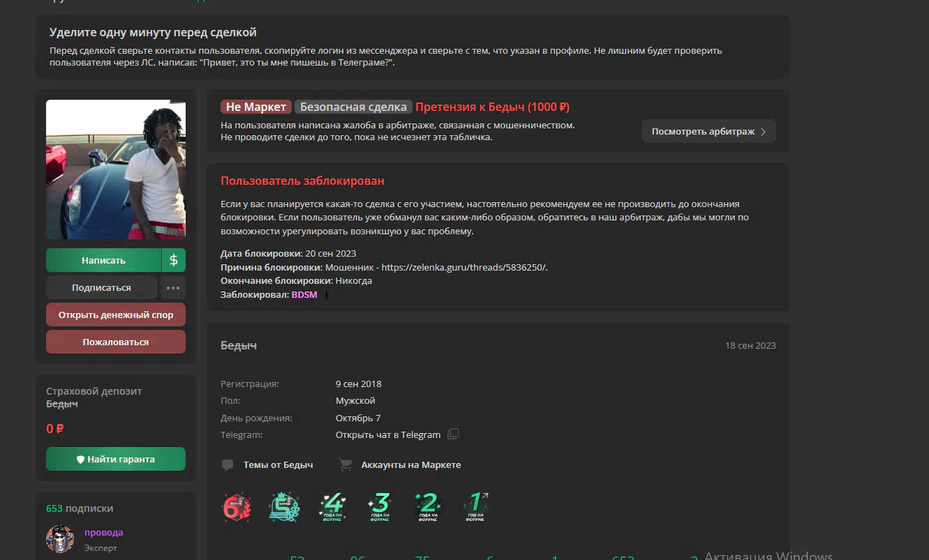Click the Уделите одну минуту перед сделкой heading
Screen dimensions: 929x560
(154, 32)
